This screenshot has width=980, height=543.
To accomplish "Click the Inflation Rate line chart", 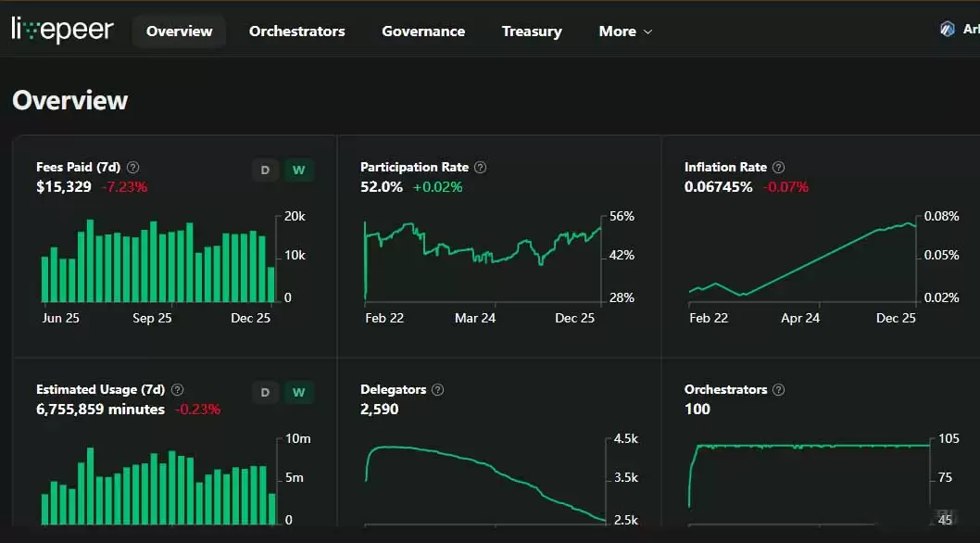I will tap(802, 259).
